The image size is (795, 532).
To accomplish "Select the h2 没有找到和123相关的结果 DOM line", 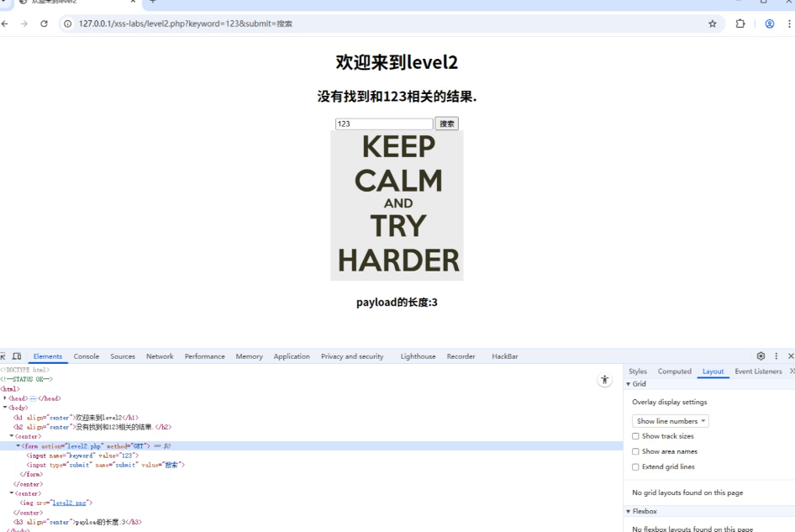I will click(92, 427).
